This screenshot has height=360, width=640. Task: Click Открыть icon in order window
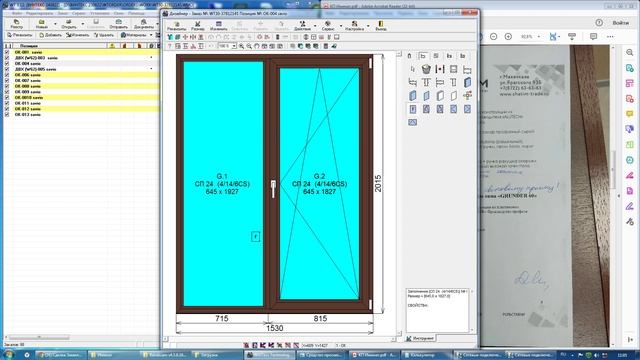click(69, 24)
